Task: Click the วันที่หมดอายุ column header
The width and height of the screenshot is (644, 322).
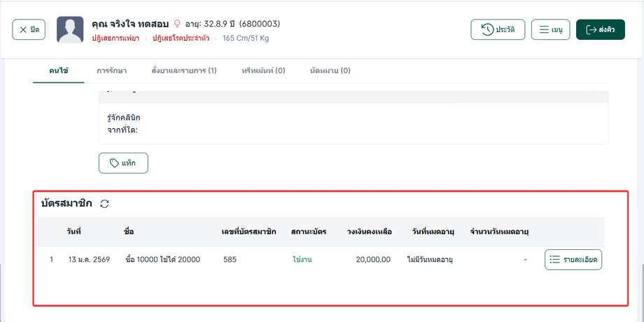Action: (x=433, y=232)
